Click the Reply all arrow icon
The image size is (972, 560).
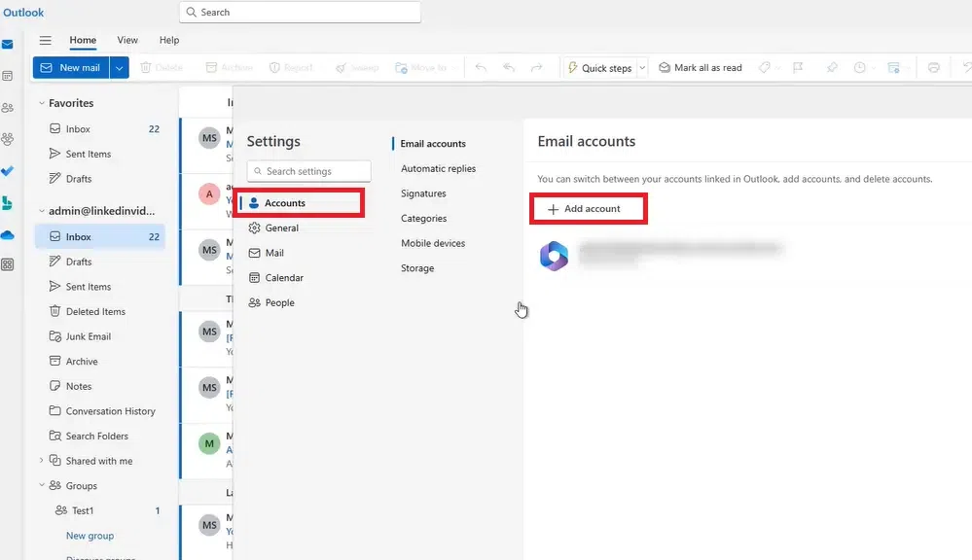(509, 67)
